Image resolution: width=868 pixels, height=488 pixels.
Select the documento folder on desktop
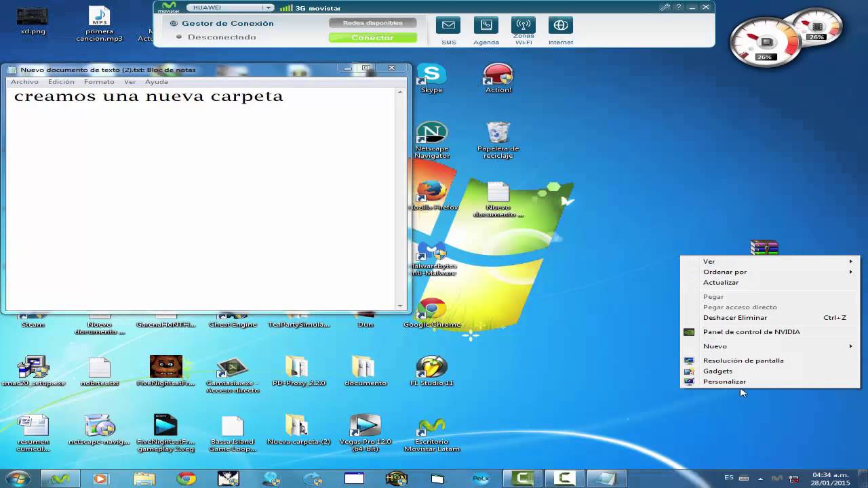click(365, 371)
